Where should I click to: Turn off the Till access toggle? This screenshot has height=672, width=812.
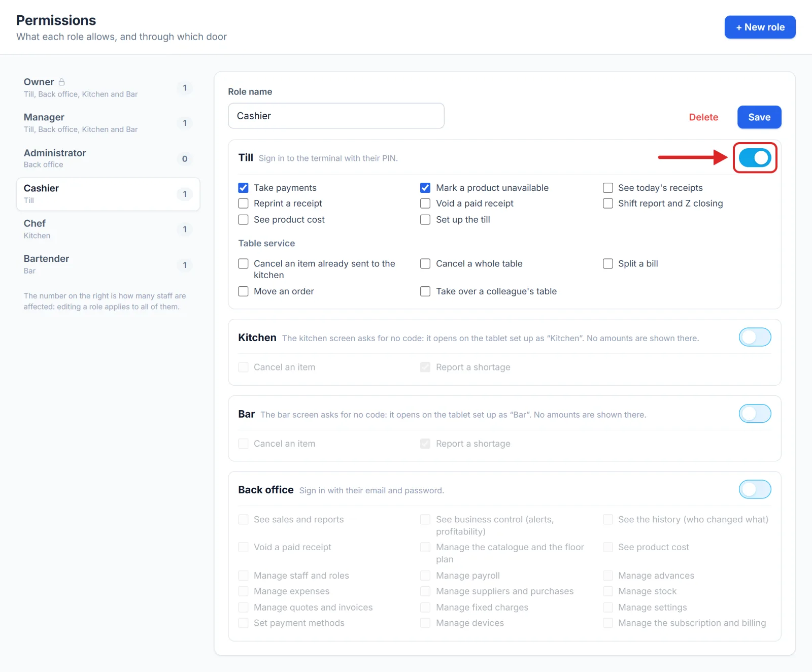click(x=755, y=158)
